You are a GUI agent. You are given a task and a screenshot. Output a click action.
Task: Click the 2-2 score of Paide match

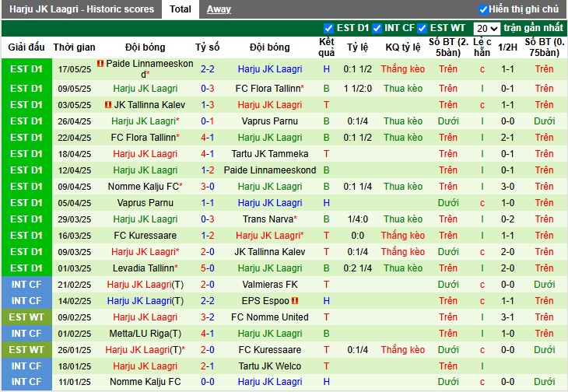(x=208, y=69)
